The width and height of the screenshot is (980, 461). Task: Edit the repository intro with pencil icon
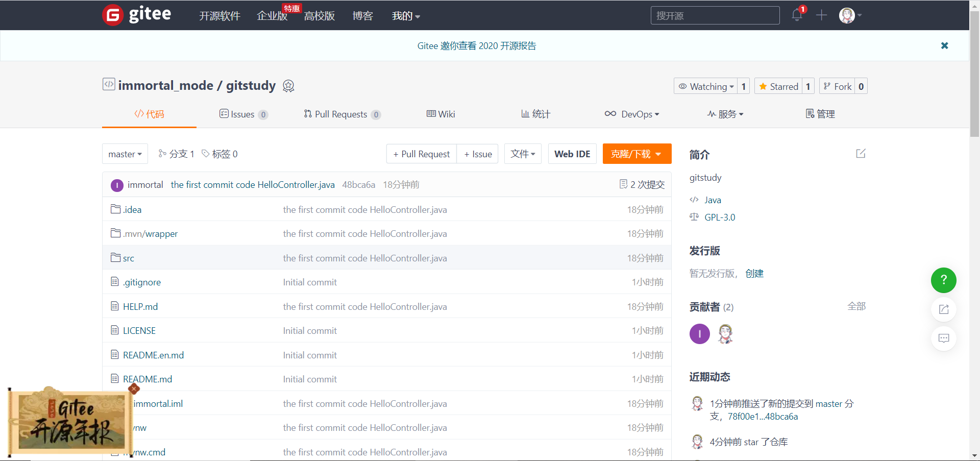861,154
